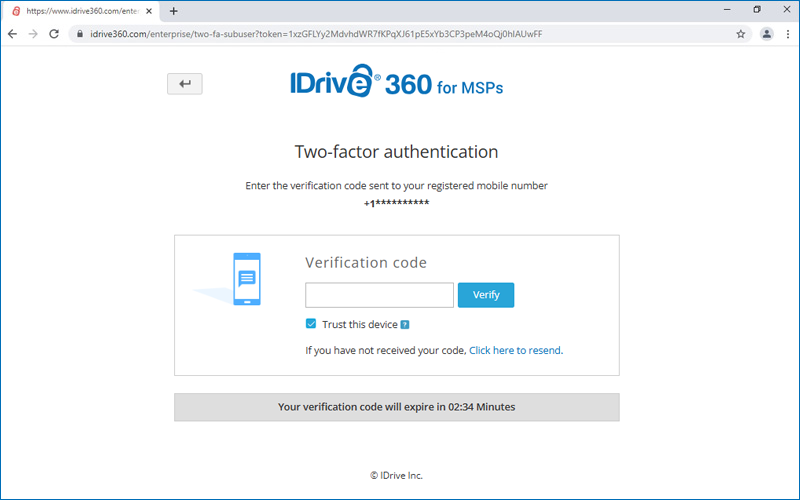The width and height of the screenshot is (800, 500).
Task: Close the idrive360.com browser tab
Action: (x=149, y=11)
